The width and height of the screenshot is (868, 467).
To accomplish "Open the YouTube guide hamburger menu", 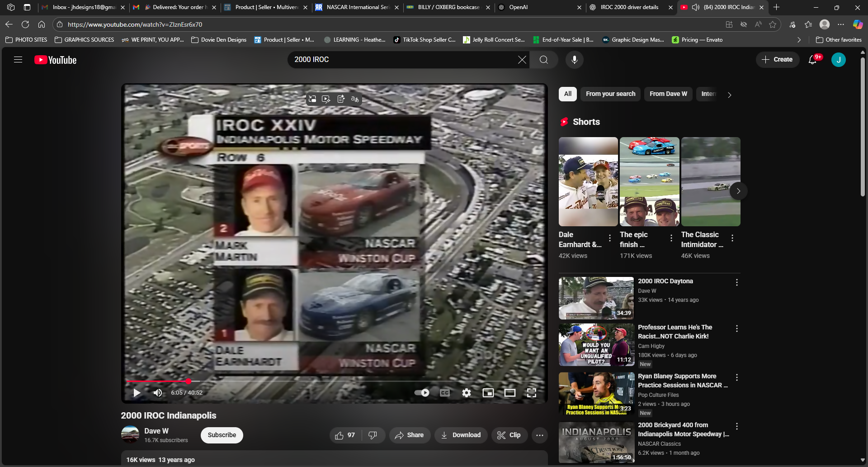I will coord(18,60).
